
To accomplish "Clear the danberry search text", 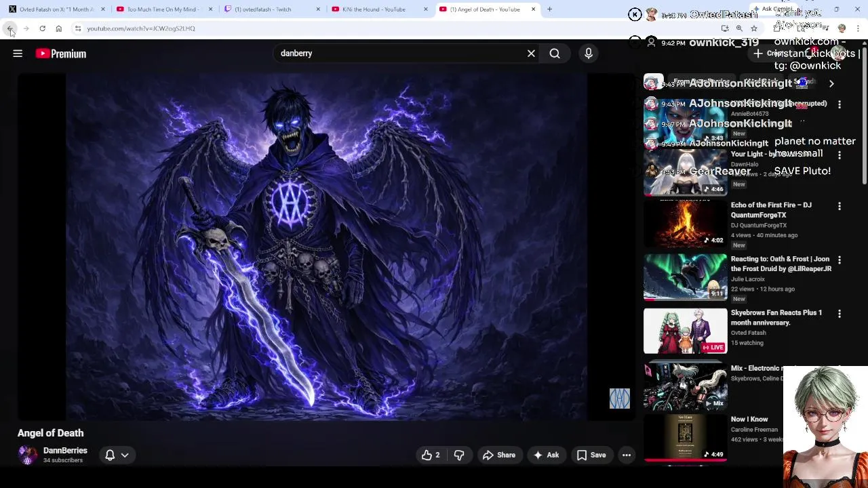I will (x=531, y=54).
